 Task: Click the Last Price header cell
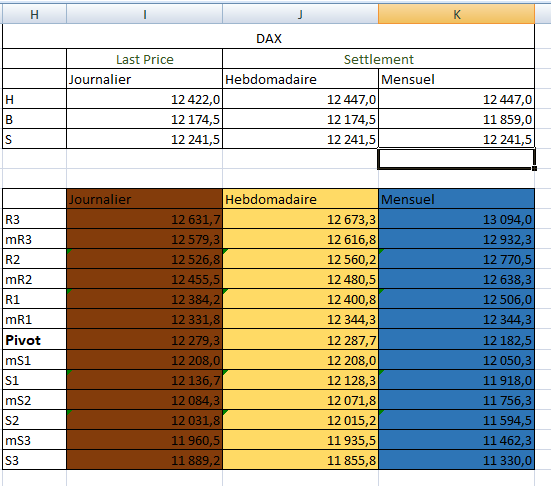[144, 59]
